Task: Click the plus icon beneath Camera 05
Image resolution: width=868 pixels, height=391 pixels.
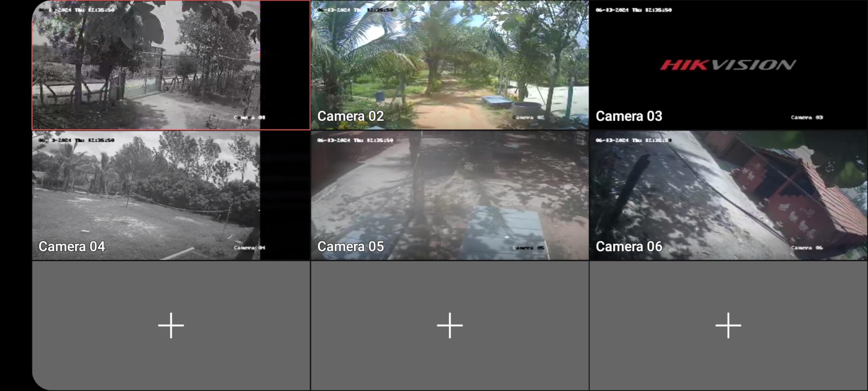Action: point(450,325)
